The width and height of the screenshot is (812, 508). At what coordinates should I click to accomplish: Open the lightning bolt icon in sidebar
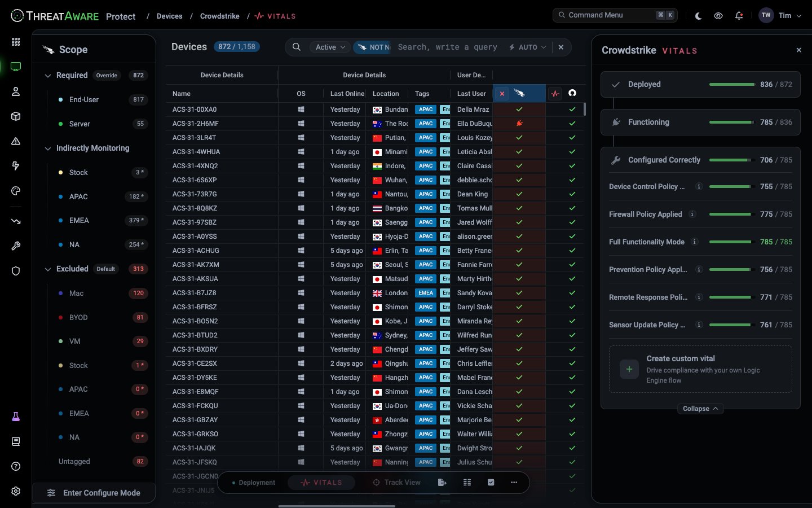pyautogui.click(x=16, y=166)
